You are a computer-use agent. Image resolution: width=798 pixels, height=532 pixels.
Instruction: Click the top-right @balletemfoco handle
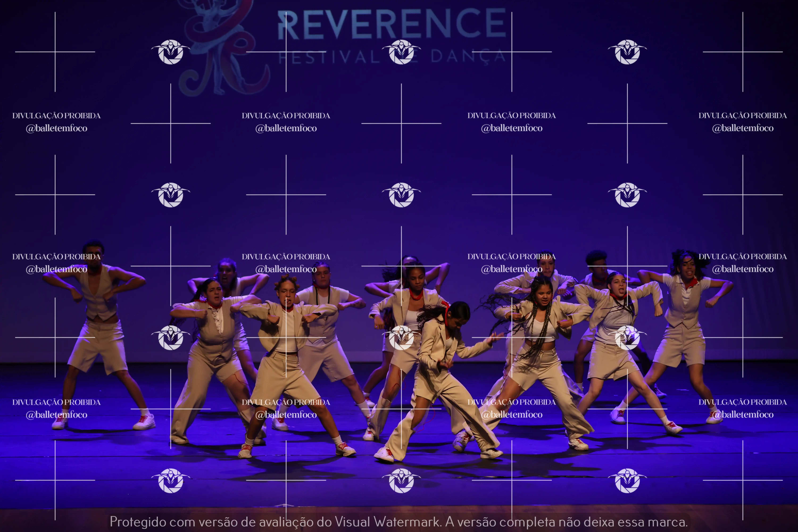point(742,128)
